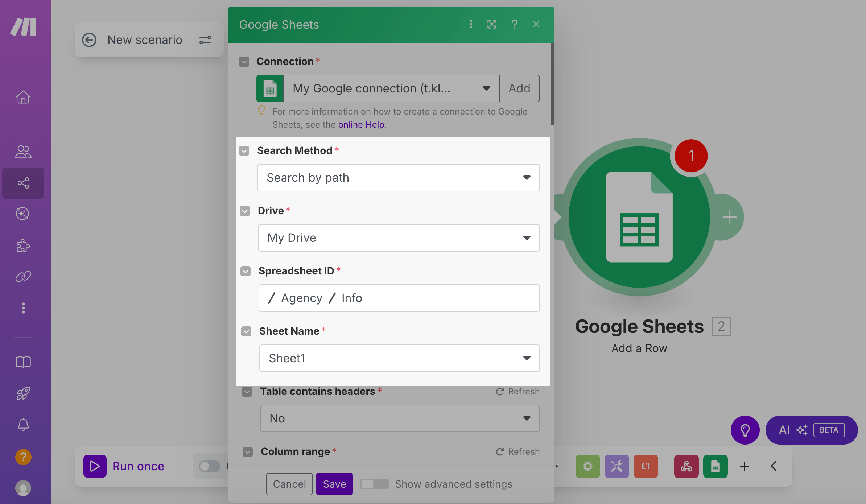Expand the Drive dropdown showing My Drive
Image resolution: width=866 pixels, height=504 pixels.
pyautogui.click(x=398, y=238)
